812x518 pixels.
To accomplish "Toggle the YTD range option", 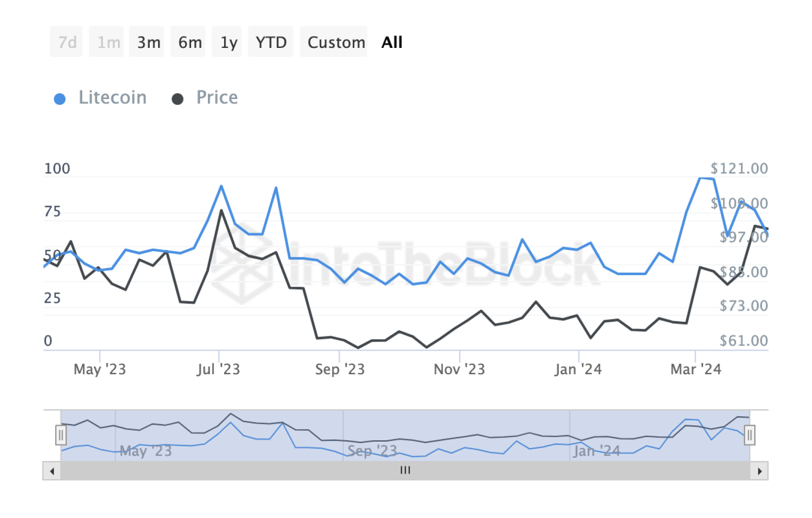I will point(271,42).
